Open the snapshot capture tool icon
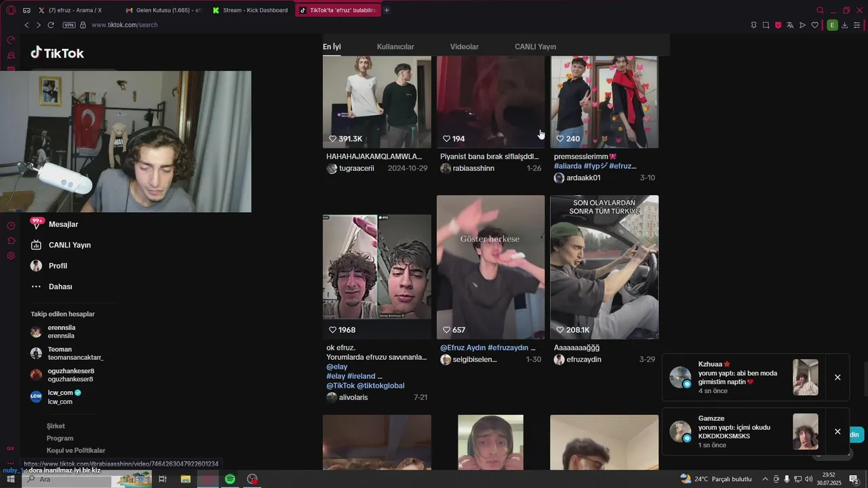868x488 pixels. (x=766, y=25)
